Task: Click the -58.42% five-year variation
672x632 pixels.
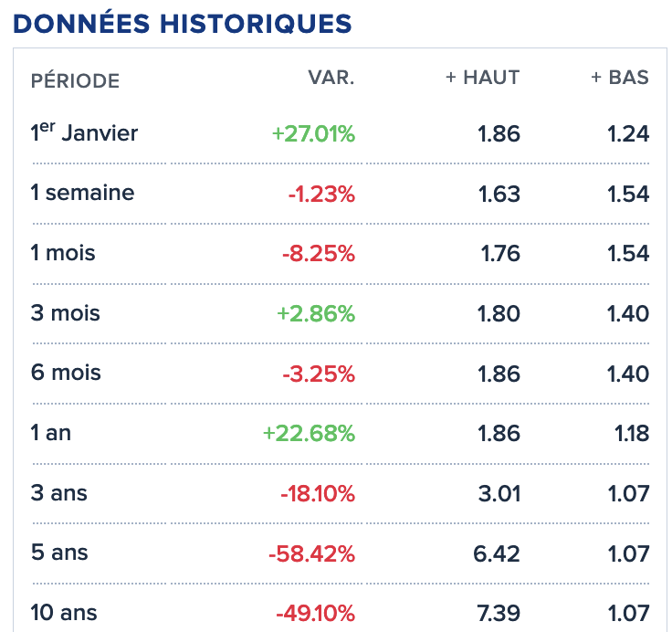Action: click(311, 553)
